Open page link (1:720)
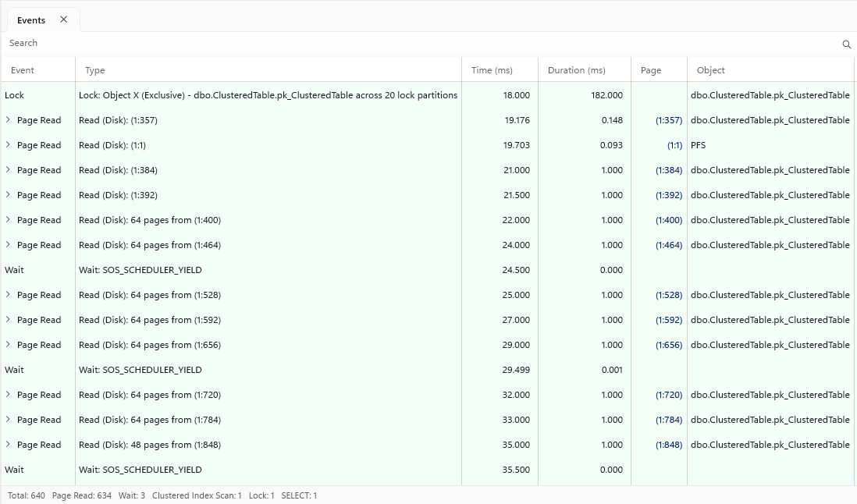 pos(669,395)
